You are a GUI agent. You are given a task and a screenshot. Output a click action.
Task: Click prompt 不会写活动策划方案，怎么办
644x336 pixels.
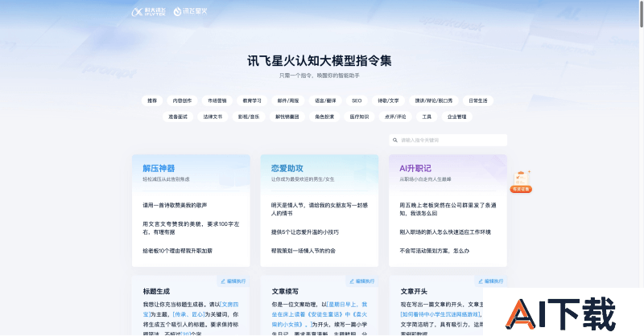tap(434, 251)
